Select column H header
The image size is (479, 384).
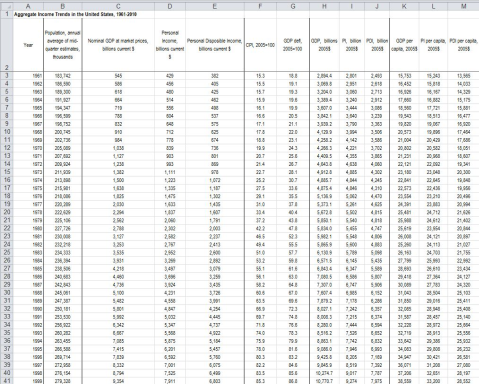tap(324, 7)
